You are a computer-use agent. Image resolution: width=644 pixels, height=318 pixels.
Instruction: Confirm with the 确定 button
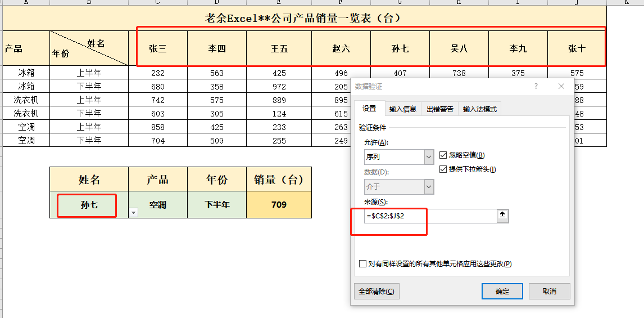point(502,291)
